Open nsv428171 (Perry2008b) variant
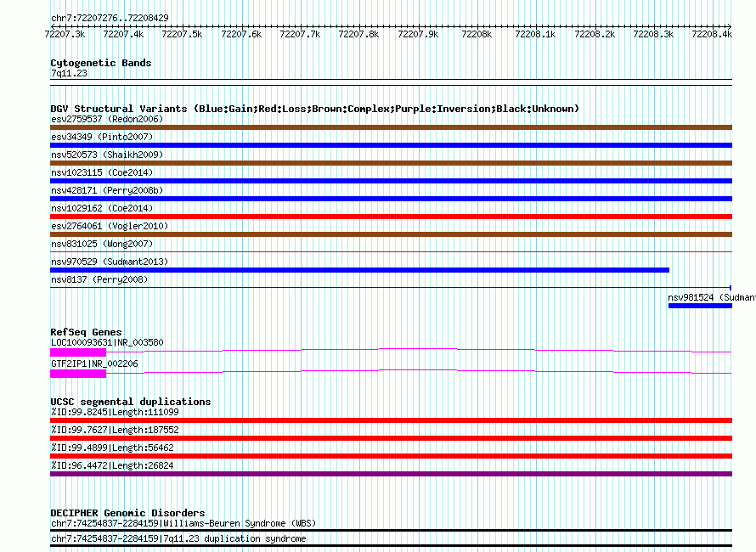The width and height of the screenshot is (756, 552). pyautogui.click(x=107, y=190)
